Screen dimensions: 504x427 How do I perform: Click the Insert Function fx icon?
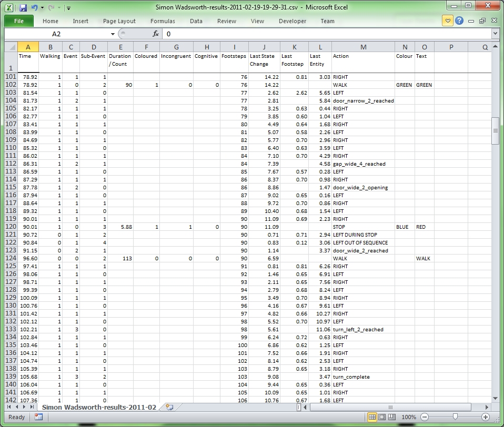coord(156,34)
